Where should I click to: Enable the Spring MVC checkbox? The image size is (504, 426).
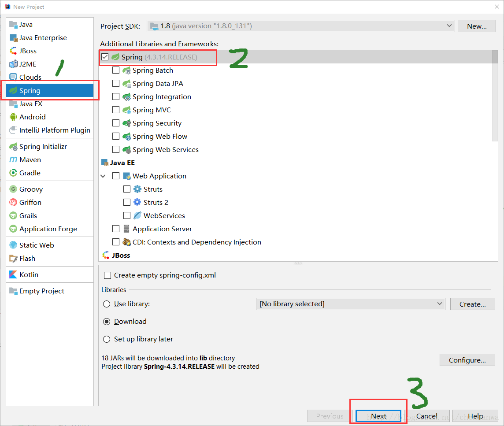pos(116,110)
